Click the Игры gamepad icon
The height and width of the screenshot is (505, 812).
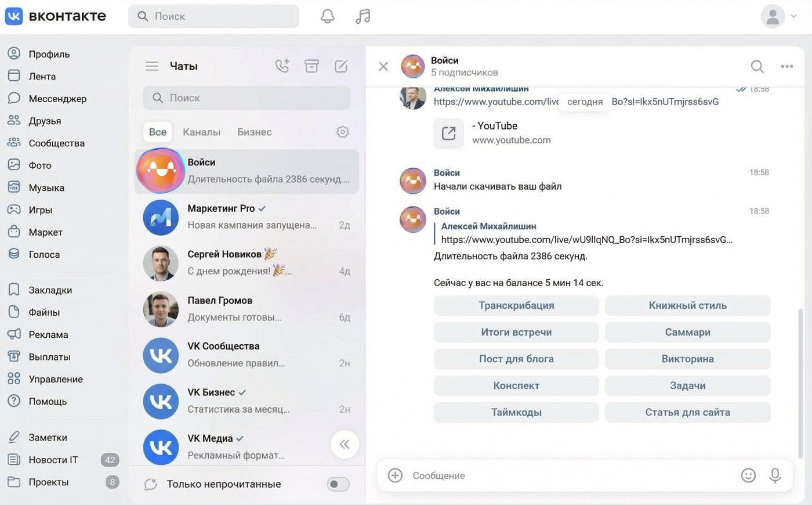pos(14,210)
